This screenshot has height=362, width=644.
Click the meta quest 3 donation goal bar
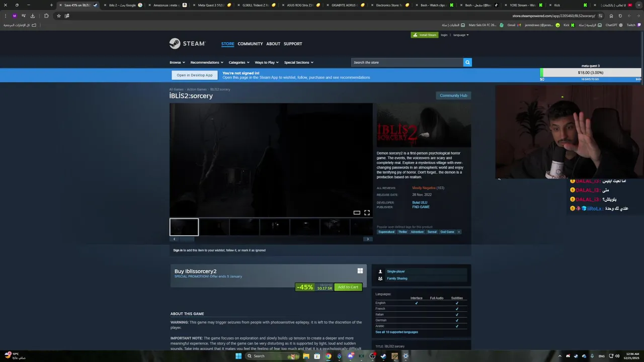pyautogui.click(x=591, y=73)
